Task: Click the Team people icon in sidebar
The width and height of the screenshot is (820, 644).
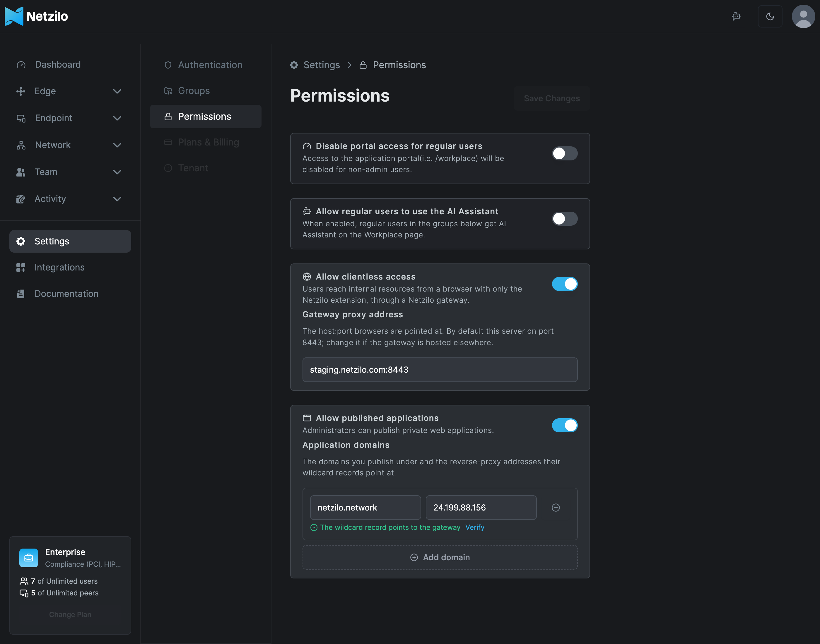Action: [21, 172]
